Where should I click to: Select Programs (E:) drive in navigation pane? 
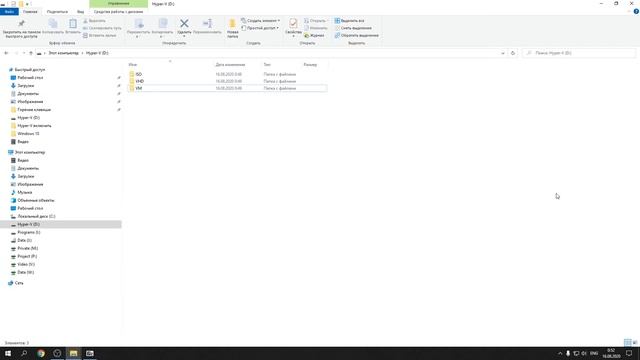tap(29, 232)
